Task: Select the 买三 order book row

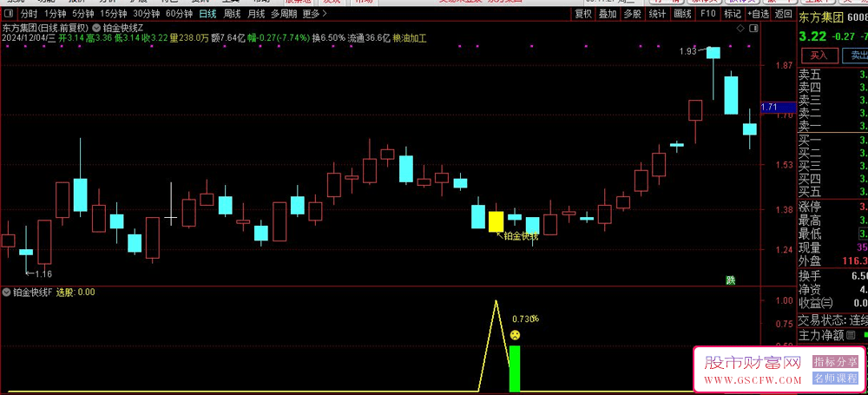Action: click(832, 166)
